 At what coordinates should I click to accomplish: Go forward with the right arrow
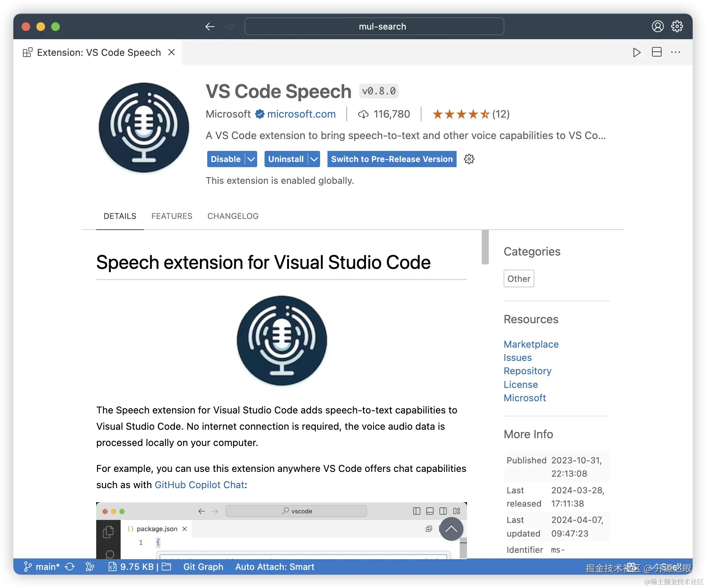[229, 27]
